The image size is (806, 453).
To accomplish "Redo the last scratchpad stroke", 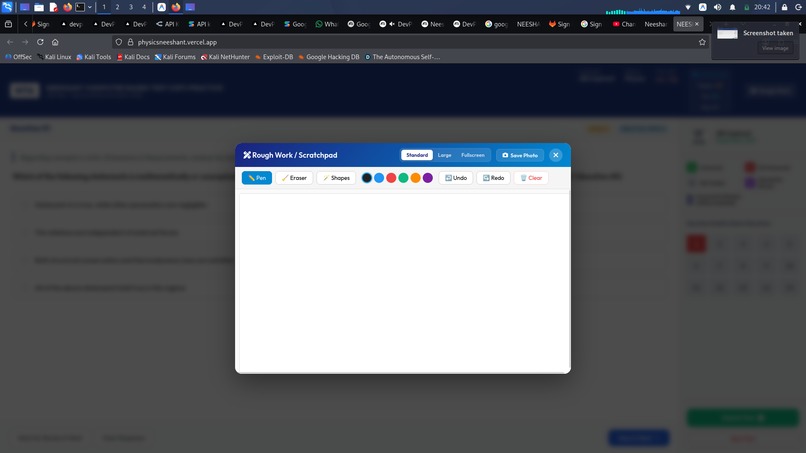I will click(493, 178).
